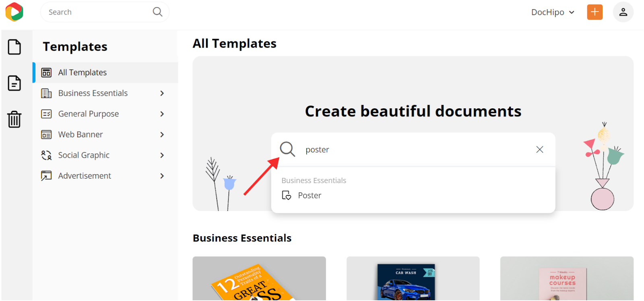Click the General Purpose checklist icon
The image size is (644, 301).
[46, 114]
